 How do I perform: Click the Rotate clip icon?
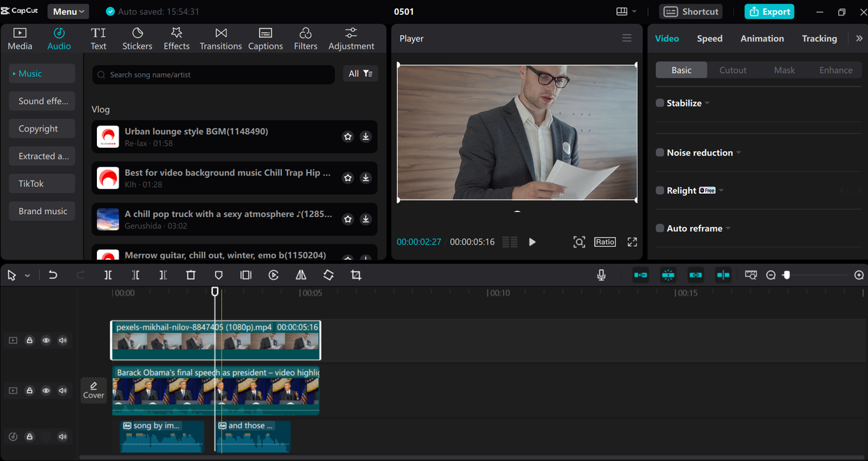tap(328, 275)
